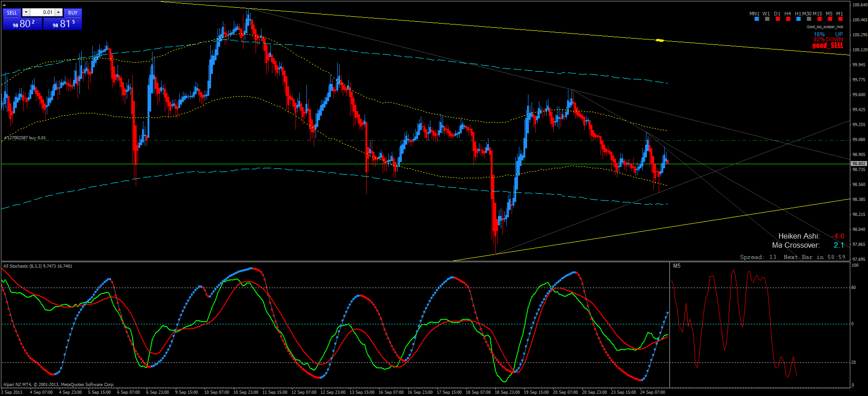This screenshot has height=396, width=868.
Task: Click the Heiken Ashi value 4.6
Action: [839, 236]
